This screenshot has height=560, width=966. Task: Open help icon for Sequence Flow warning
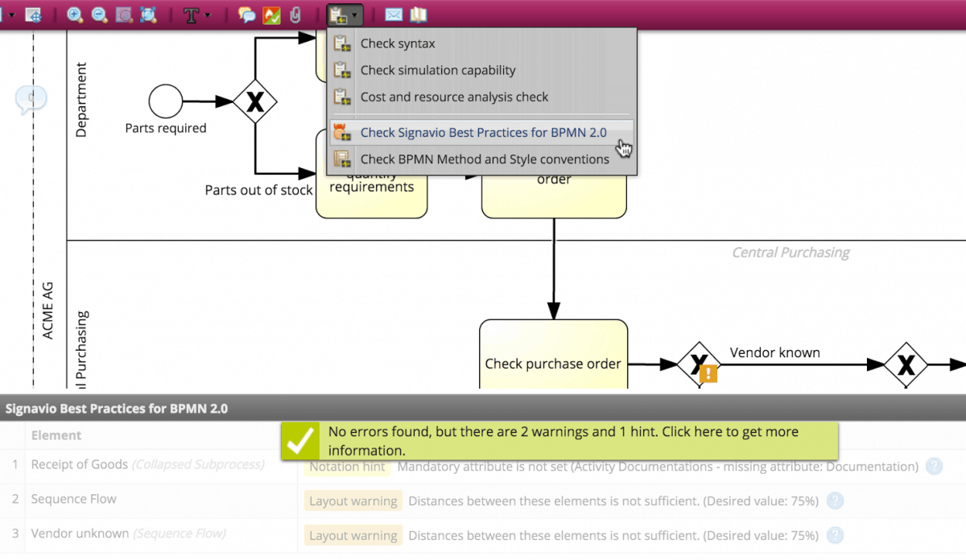point(835,500)
